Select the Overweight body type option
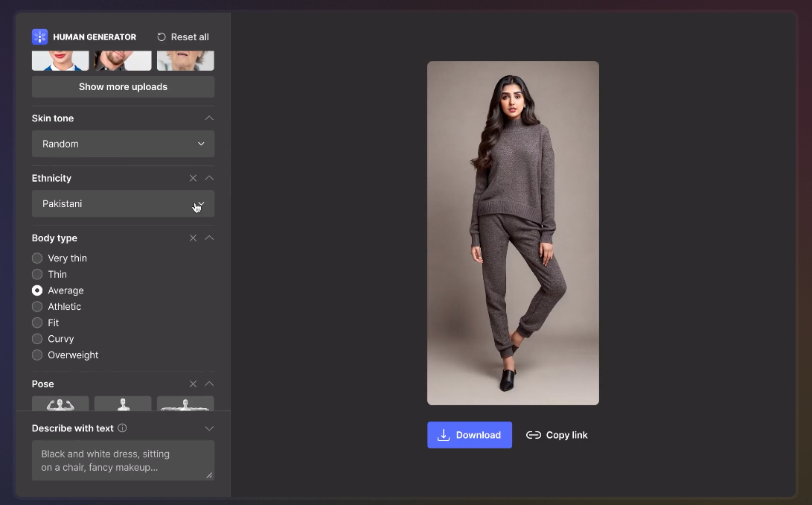 pyautogui.click(x=37, y=355)
